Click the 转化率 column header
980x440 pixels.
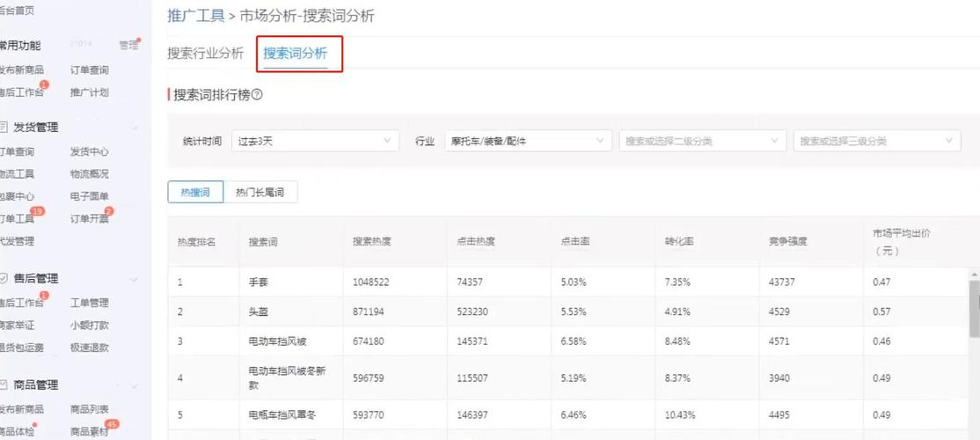pyautogui.click(x=679, y=242)
